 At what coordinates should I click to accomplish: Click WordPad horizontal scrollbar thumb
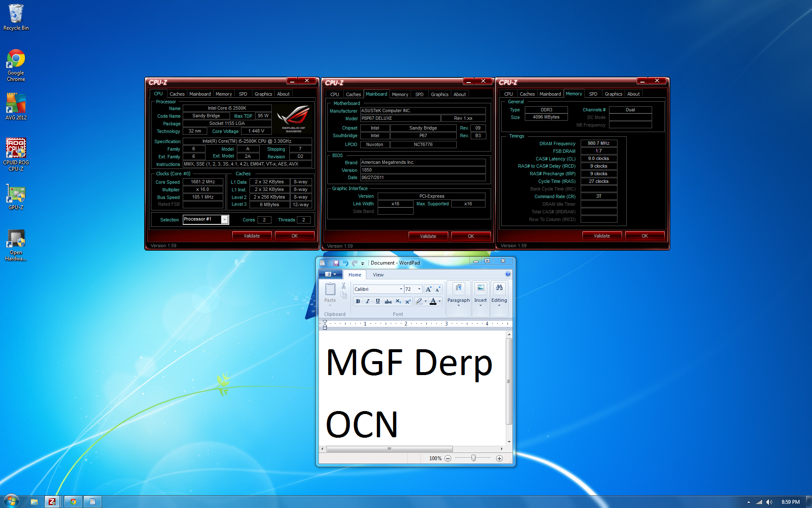[x=389, y=449]
